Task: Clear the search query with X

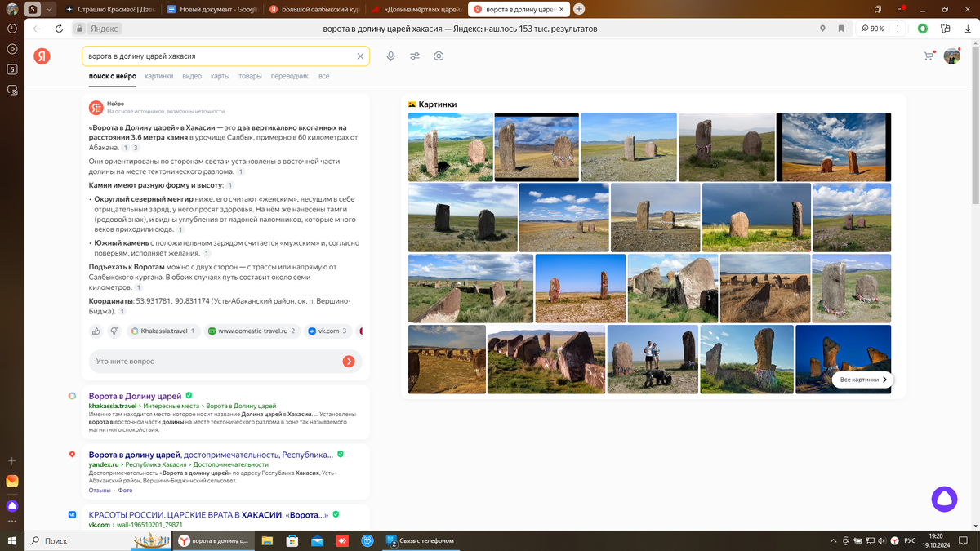Action: point(360,56)
